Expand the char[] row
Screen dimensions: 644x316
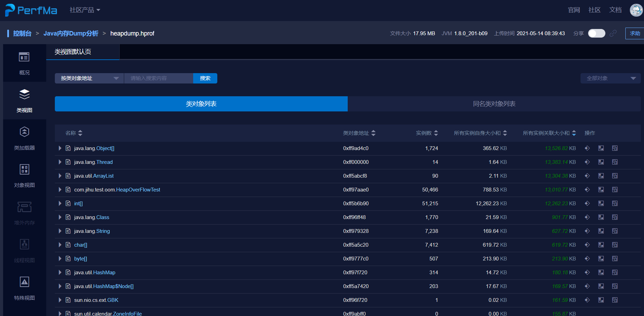pos(60,245)
